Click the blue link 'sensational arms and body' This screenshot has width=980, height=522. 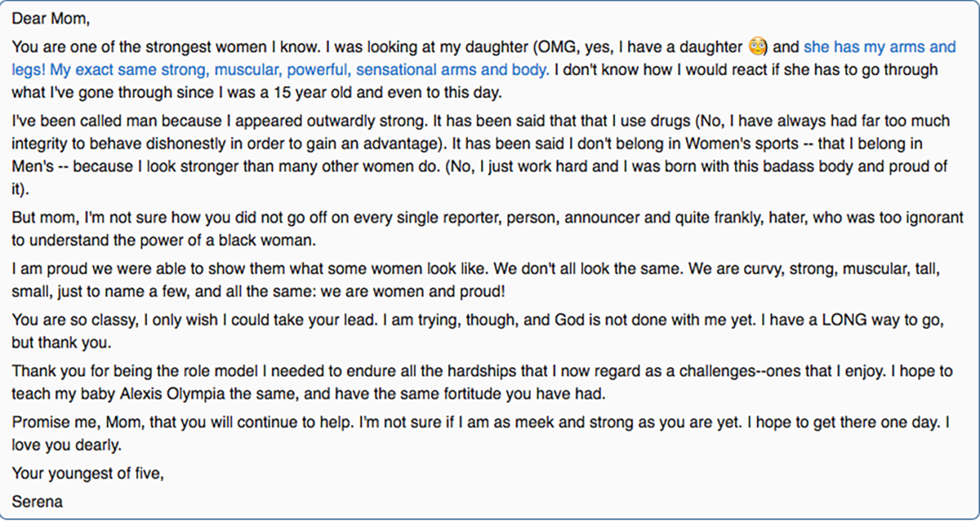tap(454, 70)
